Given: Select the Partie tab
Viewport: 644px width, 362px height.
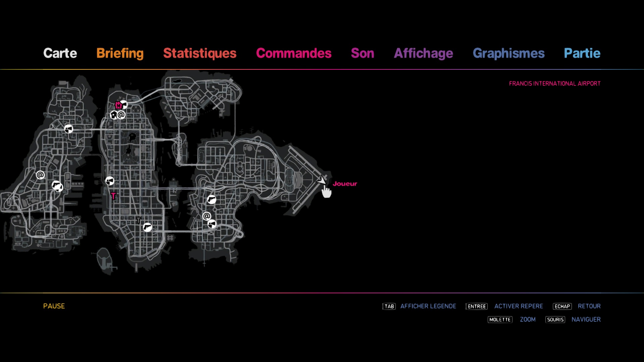Looking at the screenshot, I should click(582, 53).
